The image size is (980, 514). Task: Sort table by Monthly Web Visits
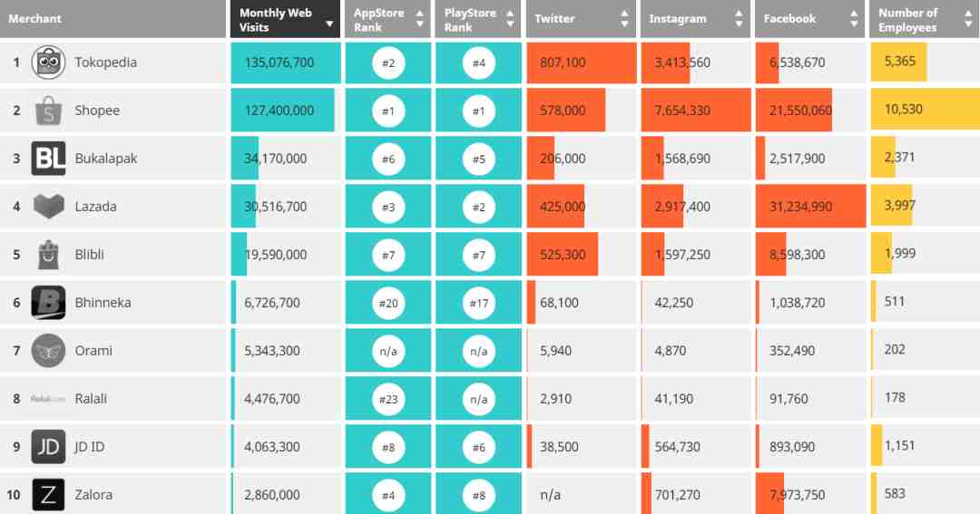tap(285, 19)
